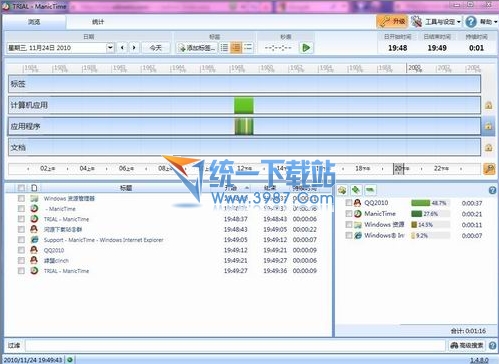Viewport: 499px width, 364px height.
Task: Click the lock icon on 文档 timeline
Action: click(x=488, y=147)
